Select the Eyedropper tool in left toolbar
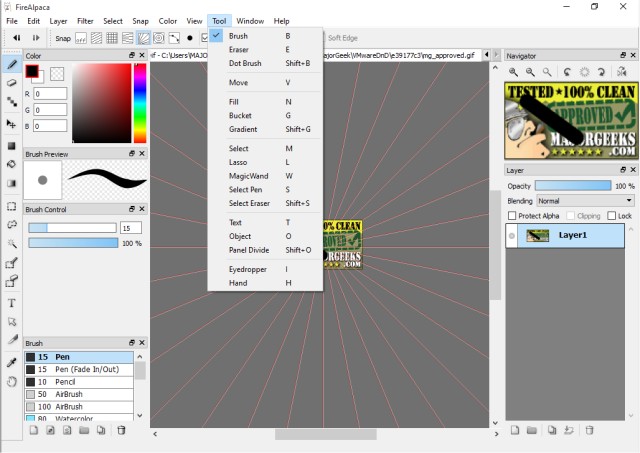This screenshot has width=640, height=453. pyautogui.click(x=11, y=362)
